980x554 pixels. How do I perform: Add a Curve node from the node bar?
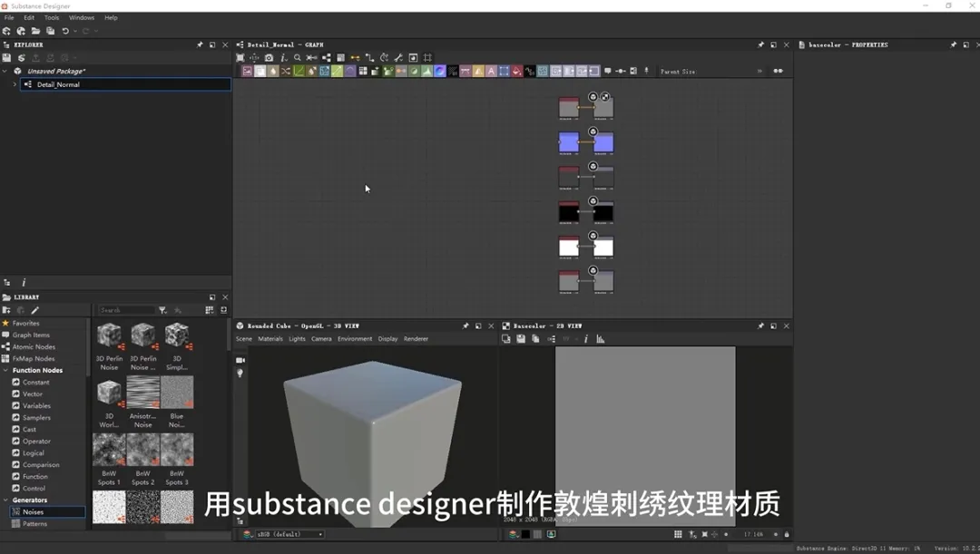click(x=299, y=72)
